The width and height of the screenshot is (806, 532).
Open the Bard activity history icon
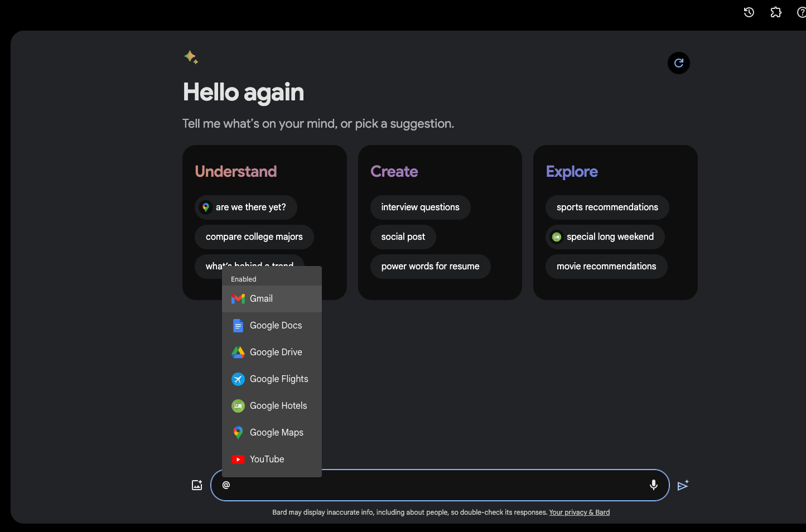749,12
